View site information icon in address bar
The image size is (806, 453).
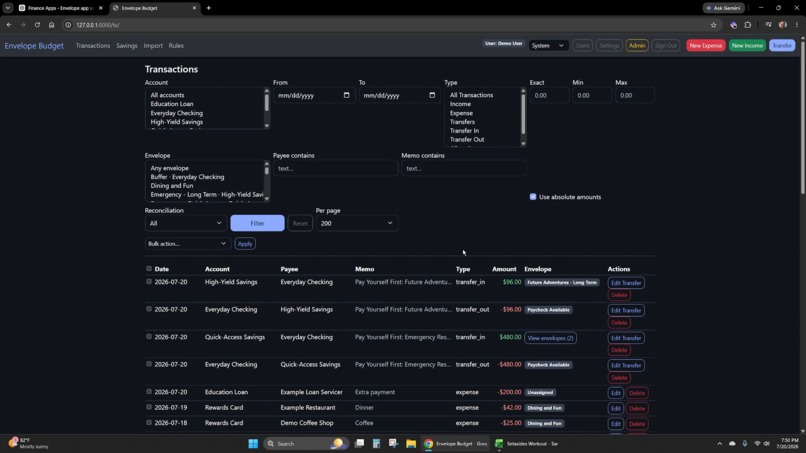(68, 25)
